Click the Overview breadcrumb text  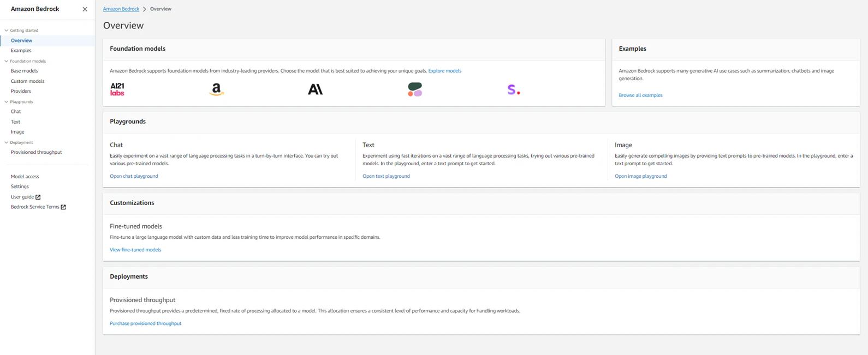tap(160, 9)
